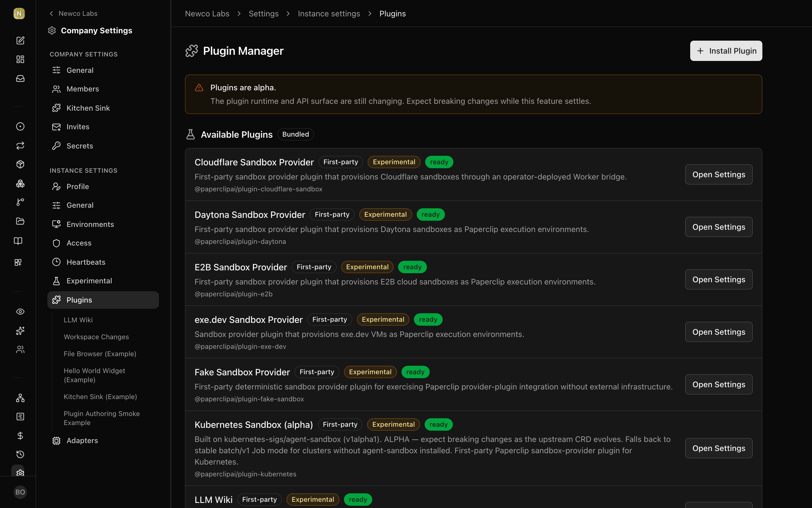This screenshot has height=508, width=812.
Task: Click the dollar sign costs icon
Action: (20, 436)
